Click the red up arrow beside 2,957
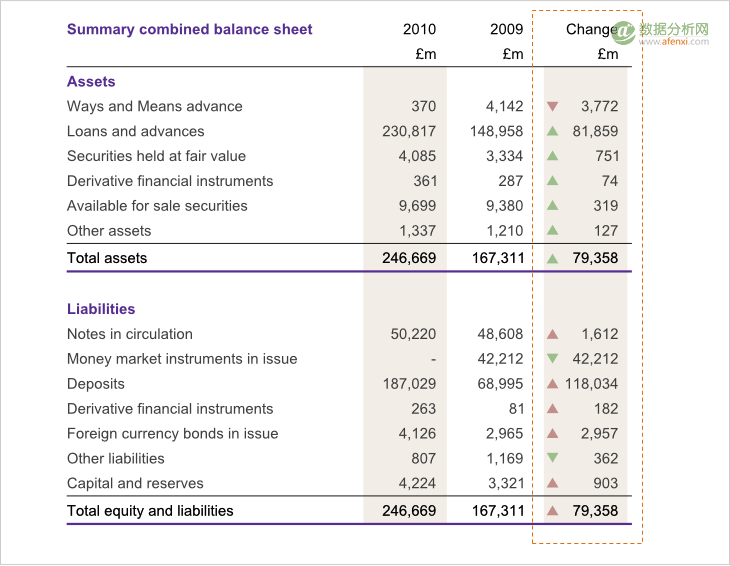The height and width of the screenshot is (566, 730). [552, 433]
